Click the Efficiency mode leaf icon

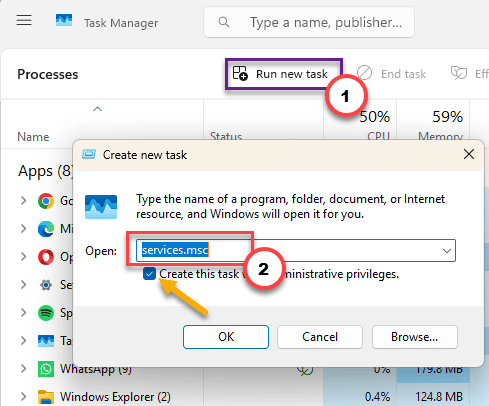(459, 73)
